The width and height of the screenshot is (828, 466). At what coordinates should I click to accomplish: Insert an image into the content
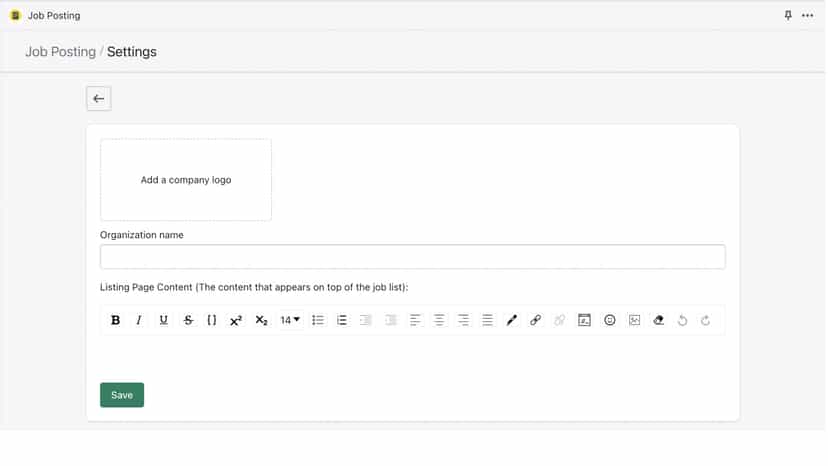[x=634, y=320]
